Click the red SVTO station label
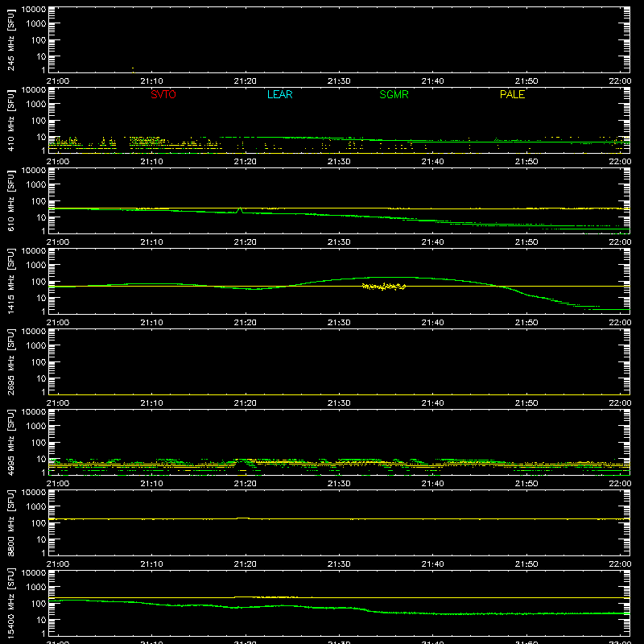The height and width of the screenshot is (644, 644). 163,94
